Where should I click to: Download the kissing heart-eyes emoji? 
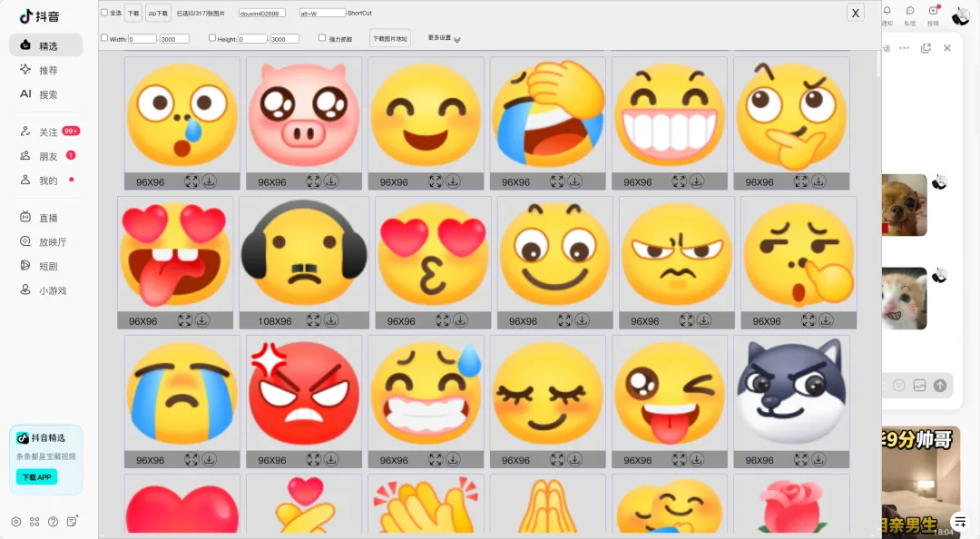pyautogui.click(x=460, y=320)
